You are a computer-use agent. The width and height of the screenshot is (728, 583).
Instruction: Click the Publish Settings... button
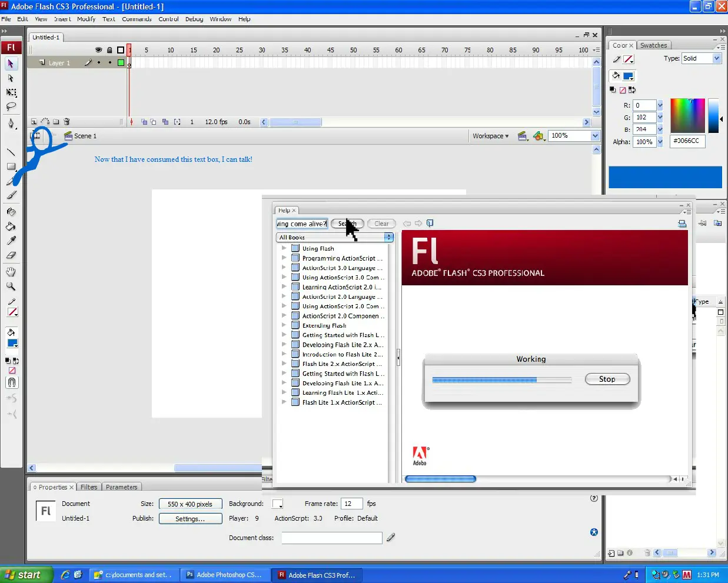[190, 519]
